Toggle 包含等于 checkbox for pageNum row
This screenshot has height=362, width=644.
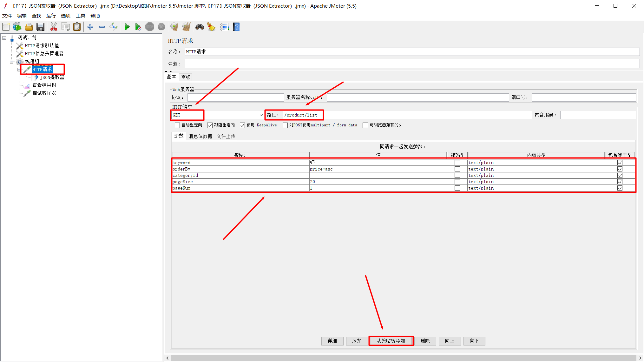click(620, 188)
